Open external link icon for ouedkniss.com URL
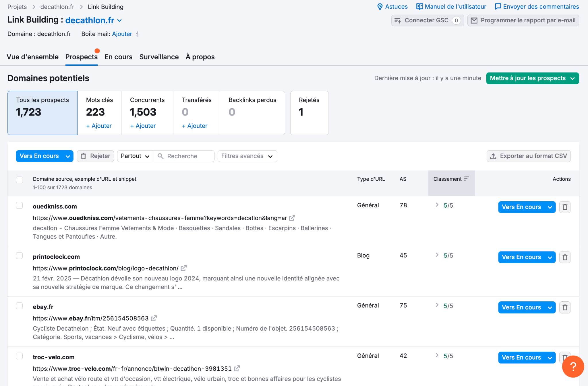Screen dimensions: 588x386 pos(292,218)
